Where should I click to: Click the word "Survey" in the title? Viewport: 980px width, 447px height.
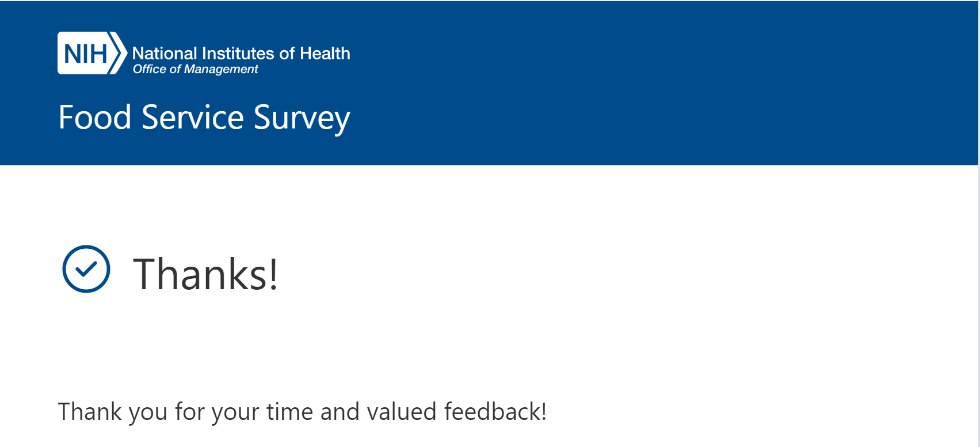coord(302,118)
